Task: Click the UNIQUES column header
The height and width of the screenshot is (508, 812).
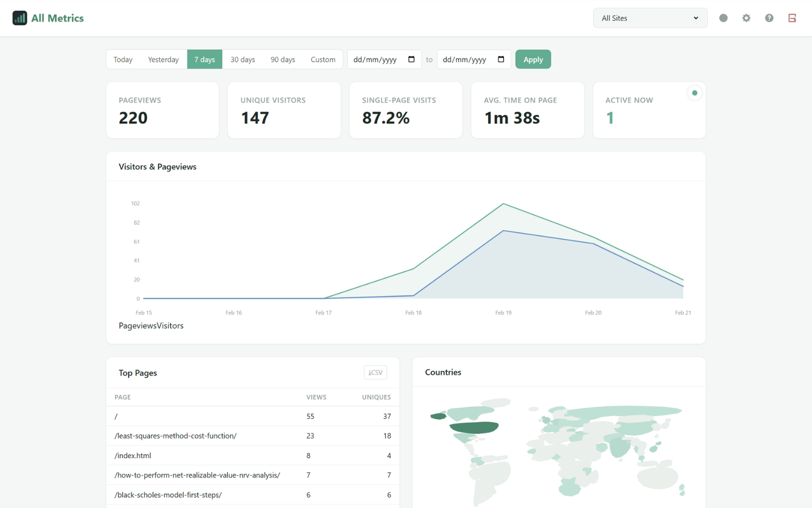Action: click(377, 397)
